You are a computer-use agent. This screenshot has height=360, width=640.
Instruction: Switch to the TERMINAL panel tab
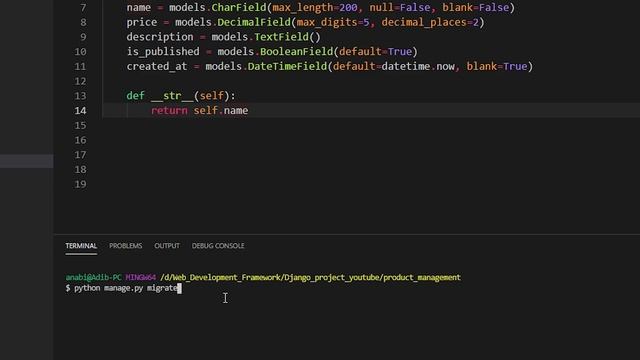coord(81,246)
